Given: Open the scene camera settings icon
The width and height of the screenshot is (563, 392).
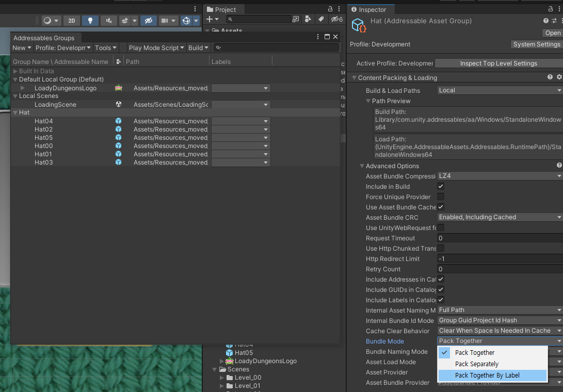Looking at the screenshot, I should tap(165, 21).
